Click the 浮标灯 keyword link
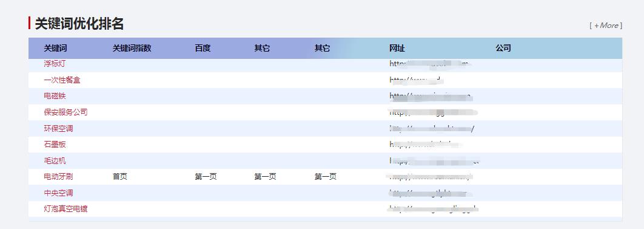 pos(55,64)
